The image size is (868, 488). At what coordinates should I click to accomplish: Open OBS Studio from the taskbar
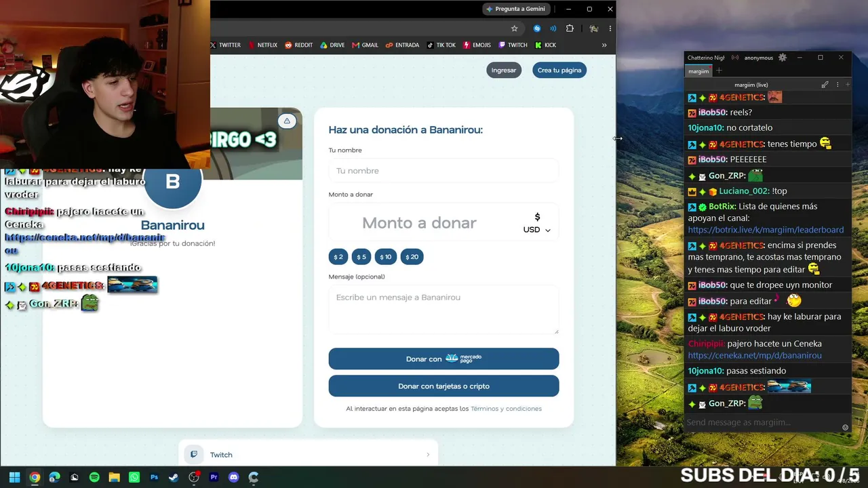pos(194,477)
